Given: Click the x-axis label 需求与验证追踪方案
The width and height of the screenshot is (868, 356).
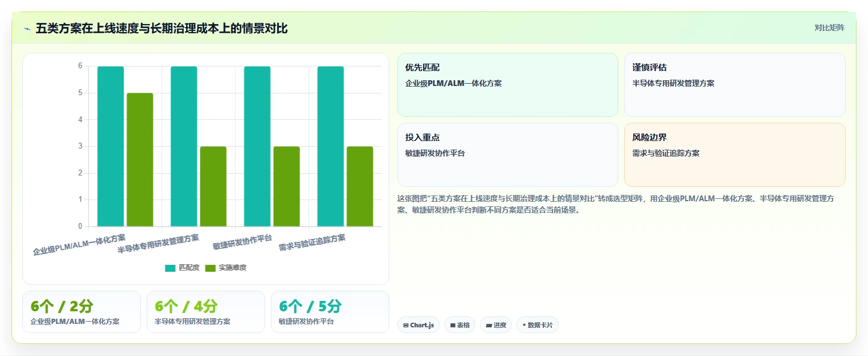Looking at the screenshot, I should (312, 243).
